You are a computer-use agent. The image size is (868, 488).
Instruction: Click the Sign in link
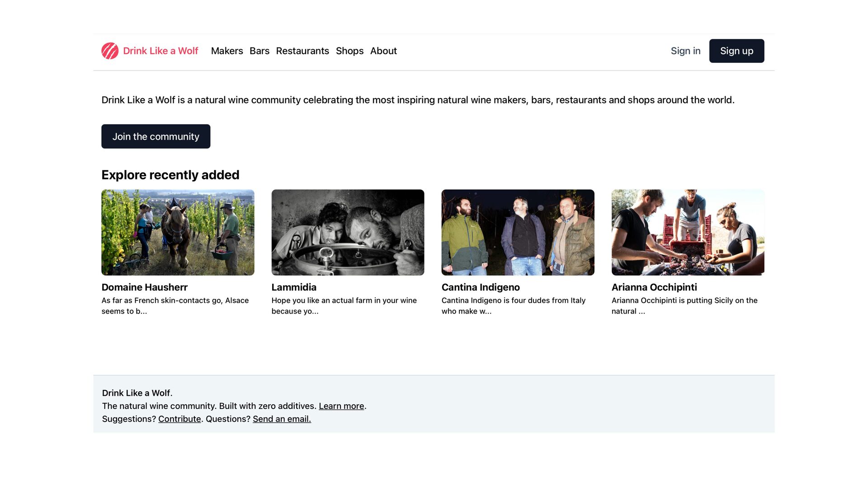click(685, 51)
